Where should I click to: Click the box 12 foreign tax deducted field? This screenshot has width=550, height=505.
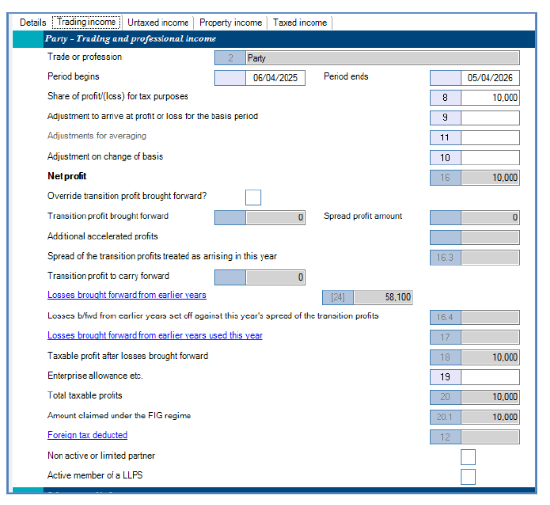[490, 437]
